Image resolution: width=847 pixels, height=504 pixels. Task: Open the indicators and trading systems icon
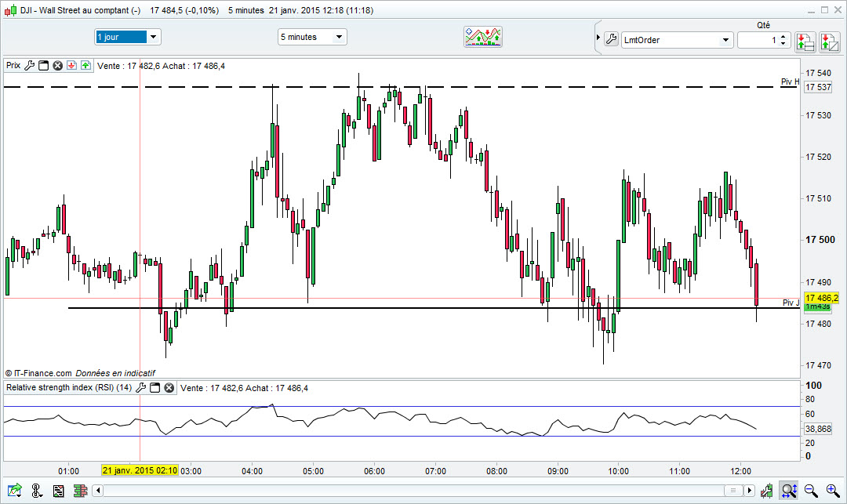[x=483, y=37]
